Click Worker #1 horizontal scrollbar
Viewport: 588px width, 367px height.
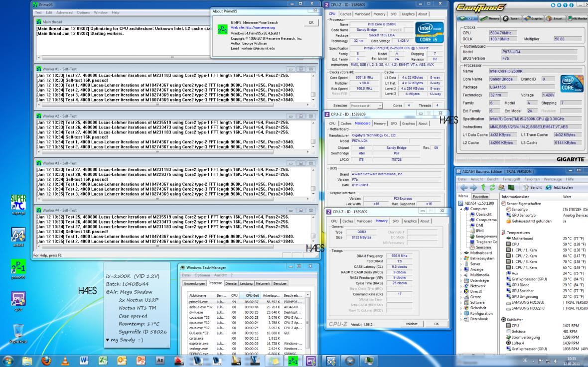pyautogui.click(x=173, y=105)
